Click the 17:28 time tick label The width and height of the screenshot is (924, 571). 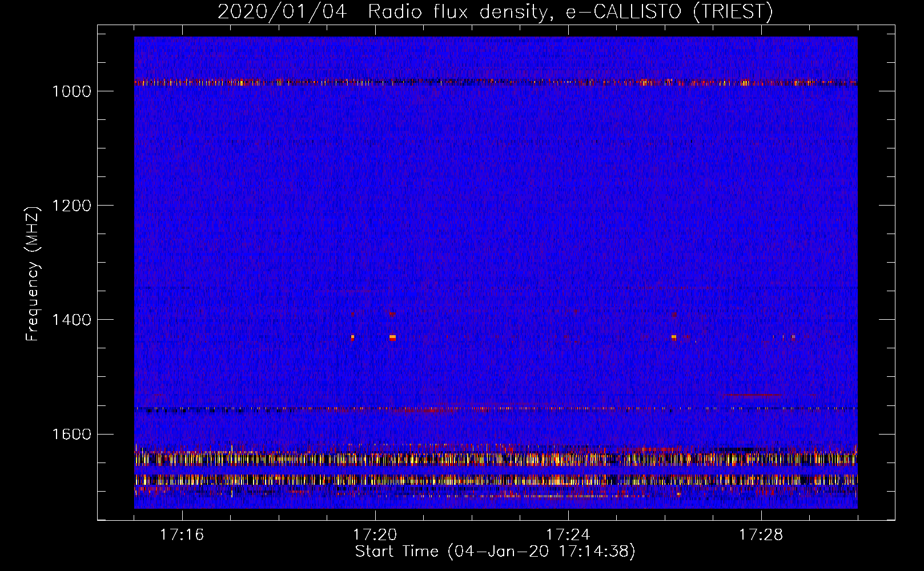761,535
